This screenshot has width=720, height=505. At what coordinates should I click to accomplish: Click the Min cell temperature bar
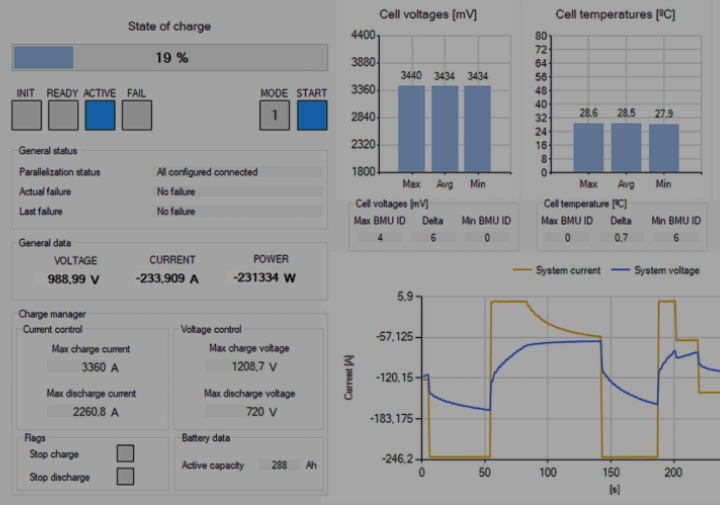(x=663, y=148)
